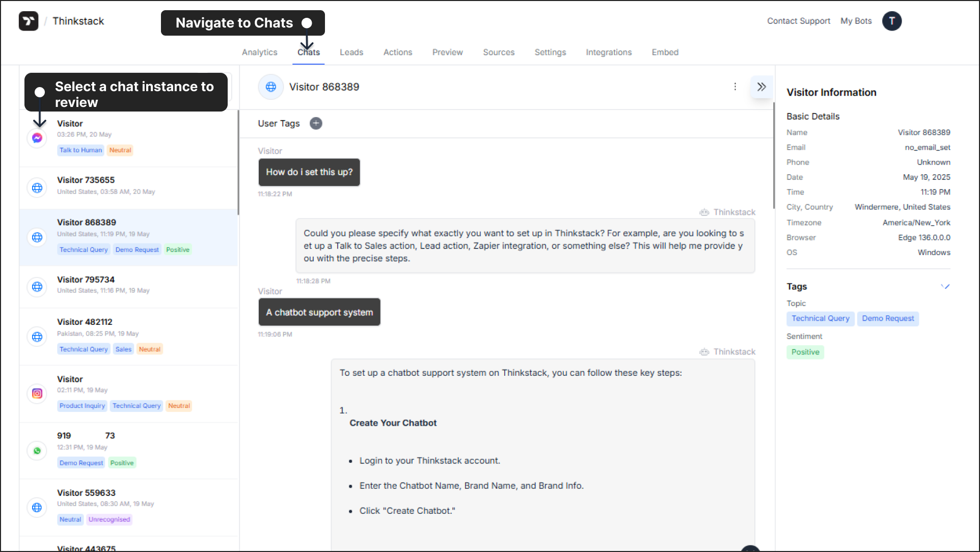This screenshot has height=552, width=980.
Task: Open the three-dot chat options menu
Action: [735, 87]
